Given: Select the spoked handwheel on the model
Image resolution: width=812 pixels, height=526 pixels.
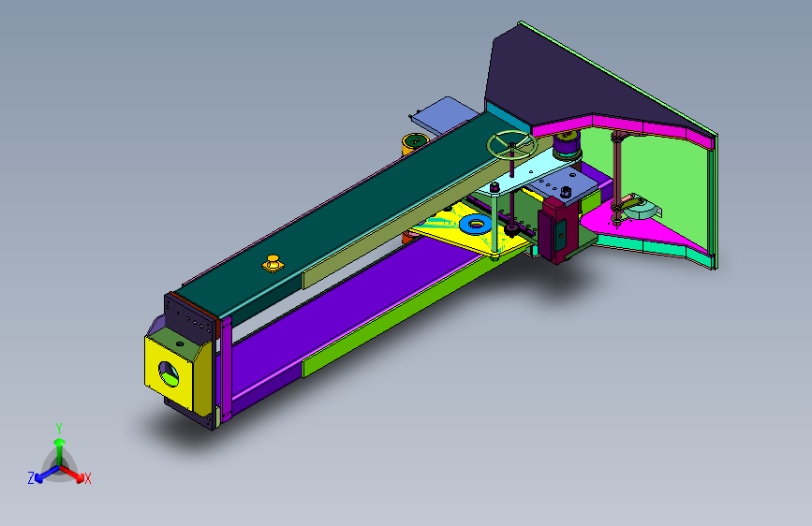Looking at the screenshot, I should coord(511,144).
